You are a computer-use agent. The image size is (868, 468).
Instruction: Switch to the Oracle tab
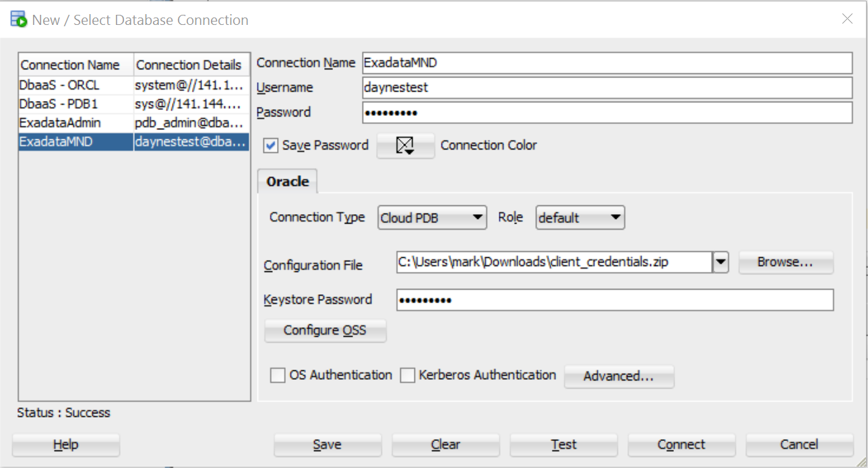287,181
